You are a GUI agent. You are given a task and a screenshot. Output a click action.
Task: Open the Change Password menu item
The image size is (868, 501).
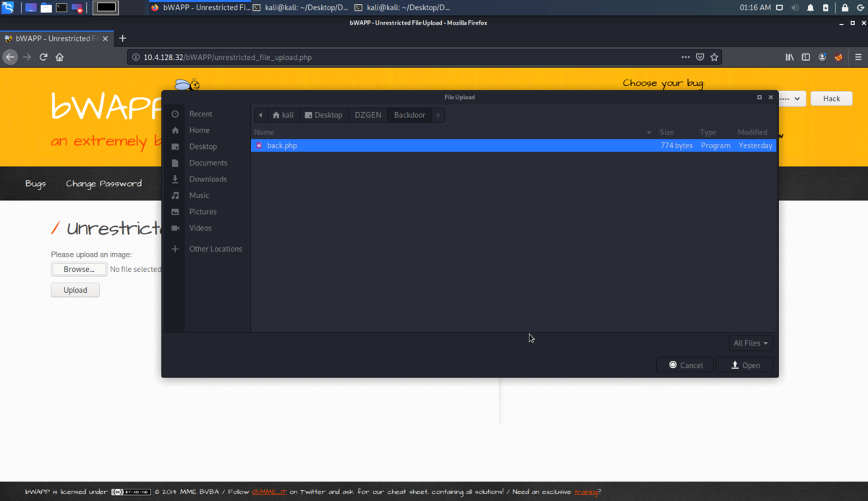click(x=103, y=184)
